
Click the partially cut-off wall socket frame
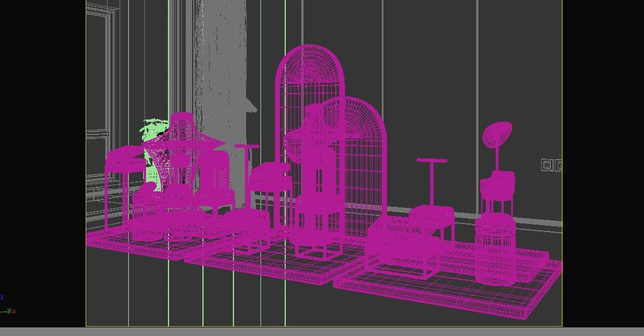pos(559,165)
